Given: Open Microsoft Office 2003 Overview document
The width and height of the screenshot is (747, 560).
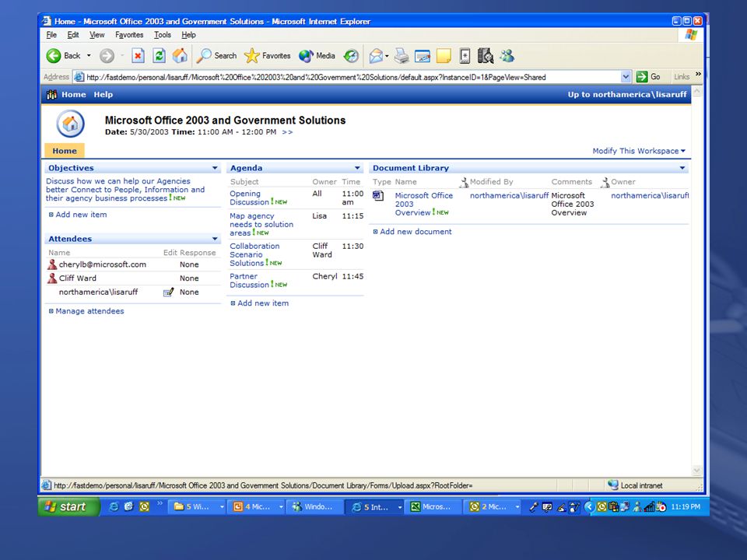Looking at the screenshot, I should [423, 204].
